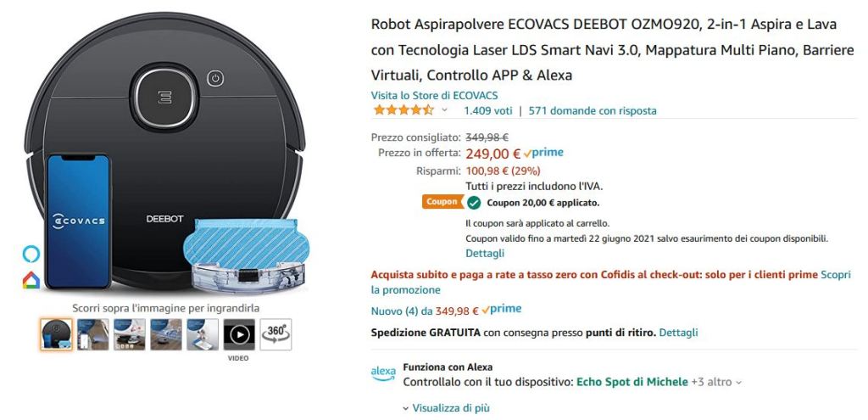
Task: Expand the star rating dropdown arrow
Action: [444, 110]
